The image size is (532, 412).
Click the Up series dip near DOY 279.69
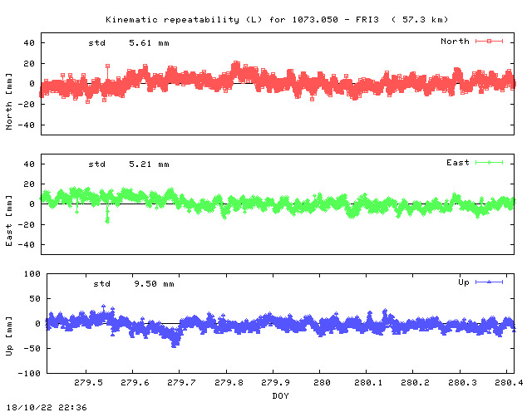click(x=175, y=342)
